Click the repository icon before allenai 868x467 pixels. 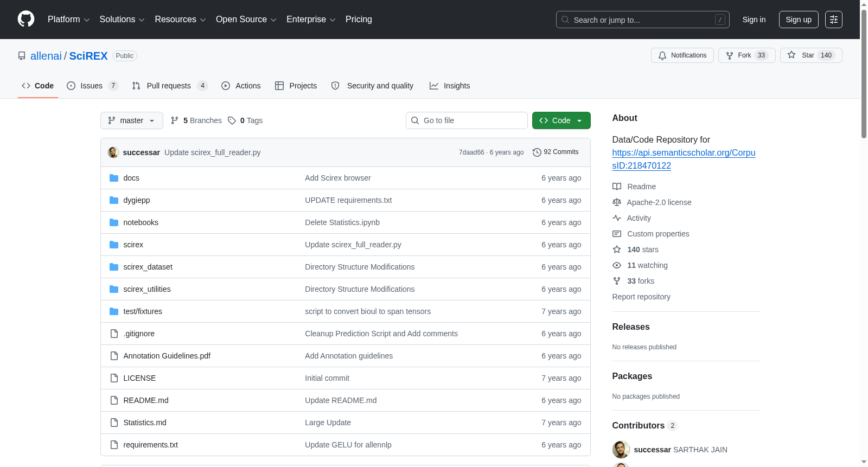coord(22,56)
